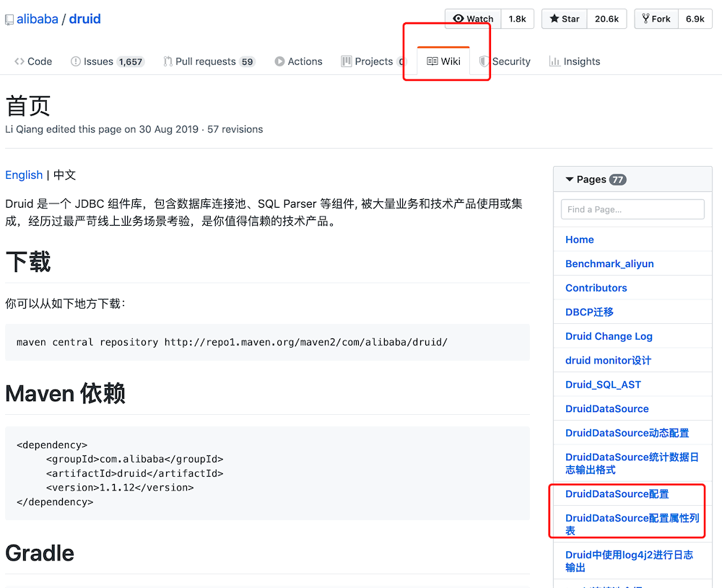722x588 pixels.
Task: Switch wiki language to English
Action: pyautogui.click(x=24, y=175)
